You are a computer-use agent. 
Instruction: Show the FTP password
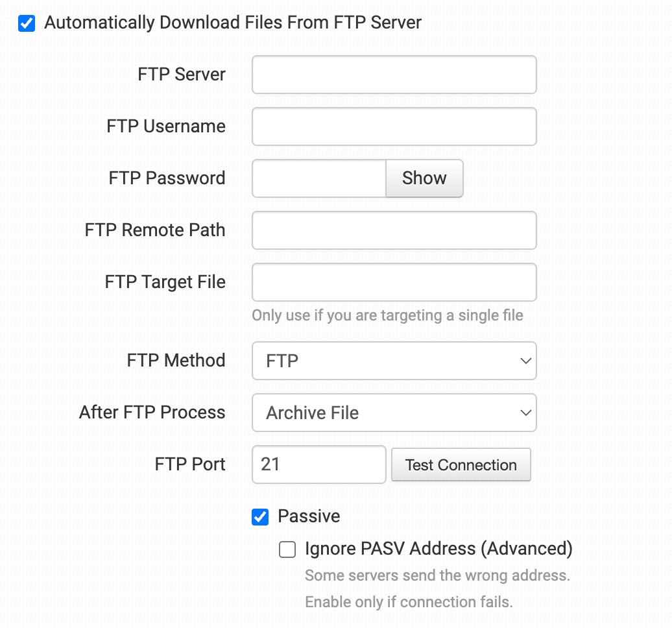[424, 178]
